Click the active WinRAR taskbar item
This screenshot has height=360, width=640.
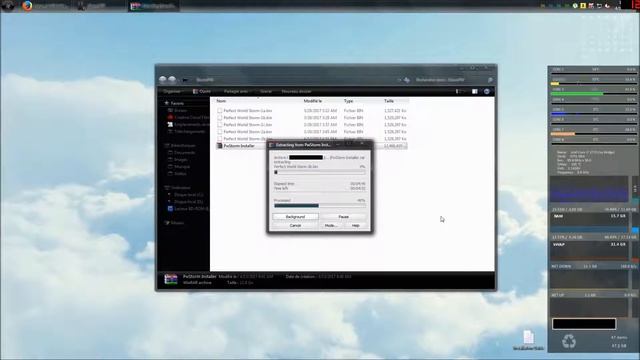153,6
